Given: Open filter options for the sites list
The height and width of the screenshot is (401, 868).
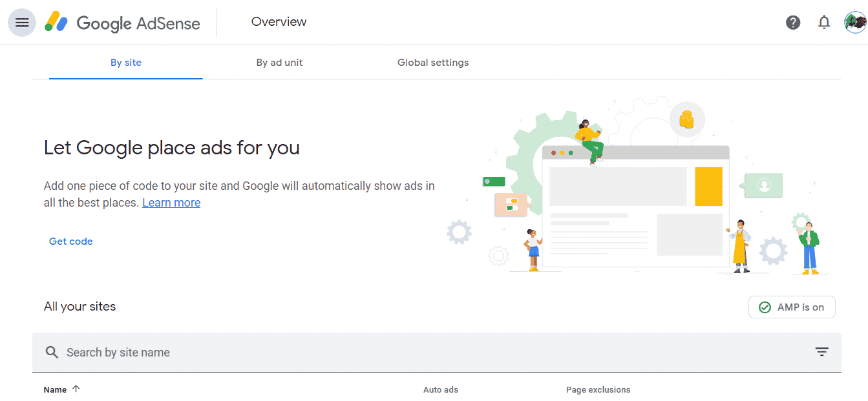Looking at the screenshot, I should pyautogui.click(x=821, y=351).
